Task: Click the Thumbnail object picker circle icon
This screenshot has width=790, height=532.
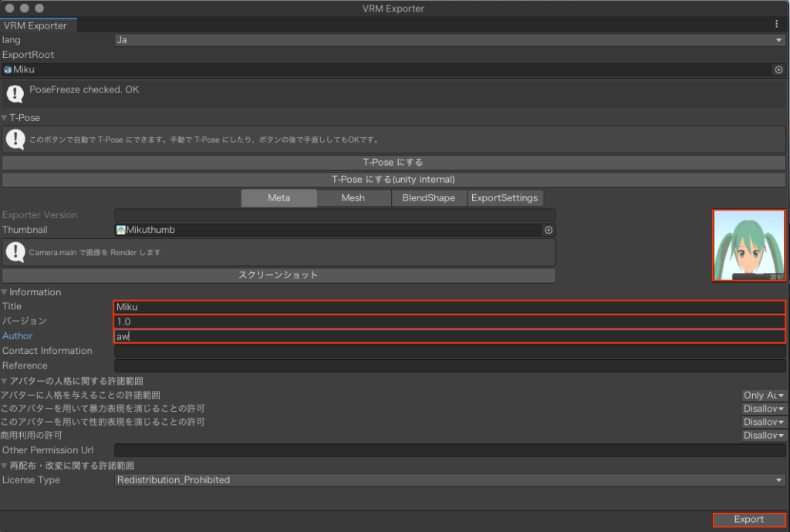Action: click(x=549, y=230)
